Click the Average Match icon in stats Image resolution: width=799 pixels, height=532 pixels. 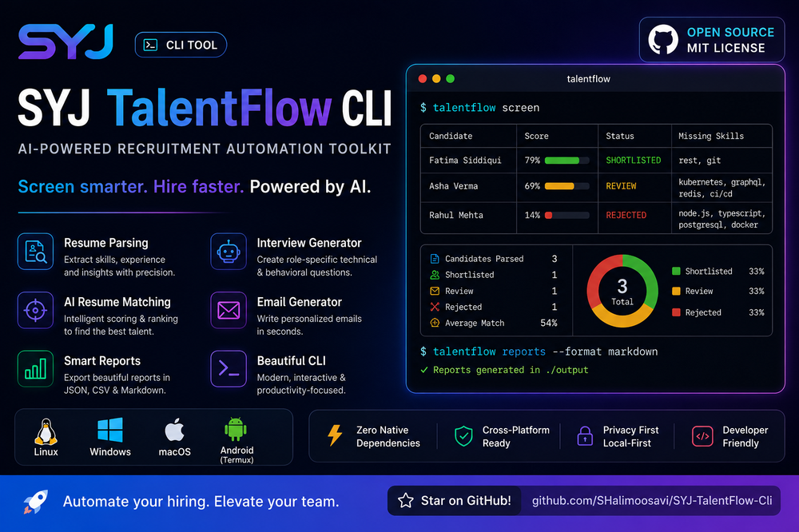click(x=435, y=323)
